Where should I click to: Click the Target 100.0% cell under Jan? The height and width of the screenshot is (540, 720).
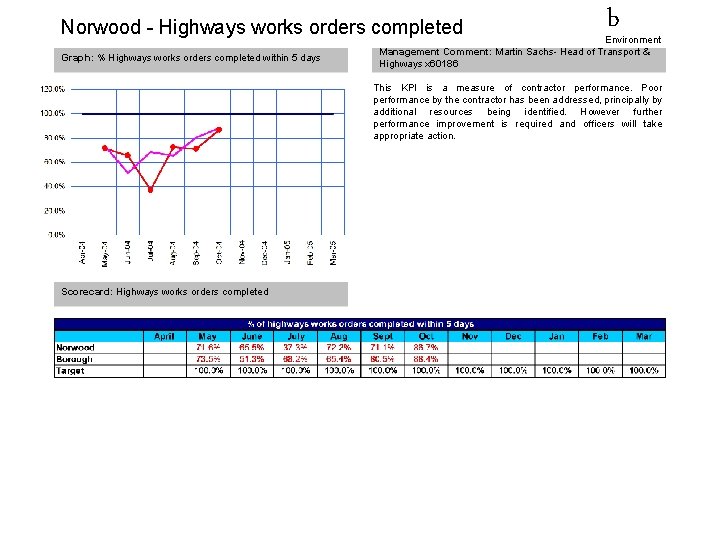tap(557, 371)
